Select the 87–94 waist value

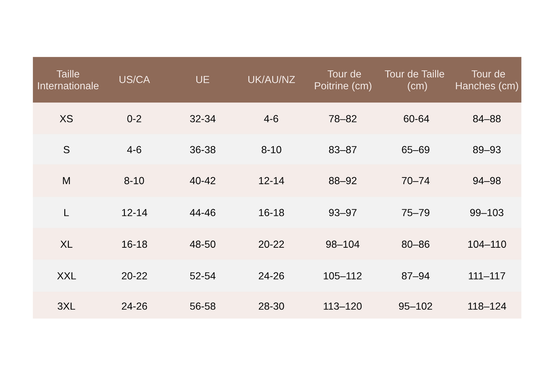[x=416, y=276]
